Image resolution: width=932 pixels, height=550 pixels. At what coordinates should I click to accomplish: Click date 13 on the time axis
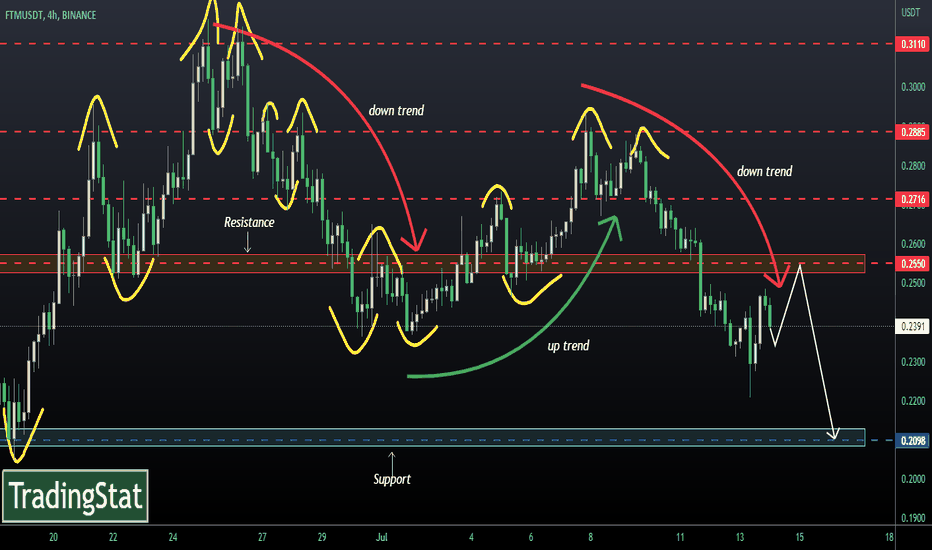739,537
